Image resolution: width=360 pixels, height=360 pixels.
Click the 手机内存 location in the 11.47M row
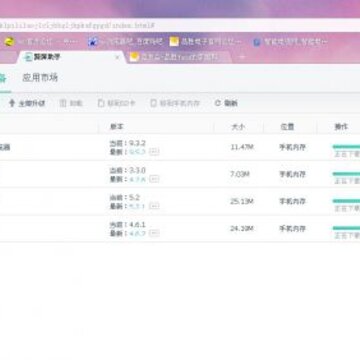pyautogui.click(x=293, y=147)
